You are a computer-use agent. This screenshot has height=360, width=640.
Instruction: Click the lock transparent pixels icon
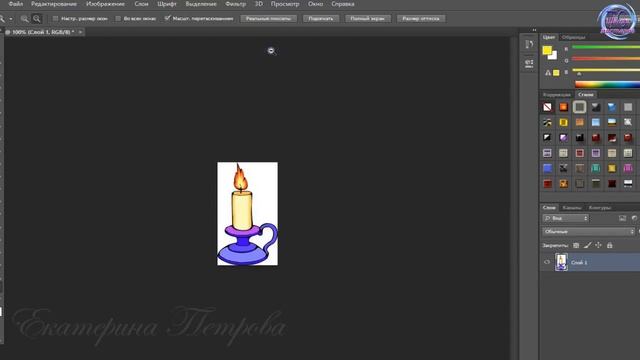576,245
